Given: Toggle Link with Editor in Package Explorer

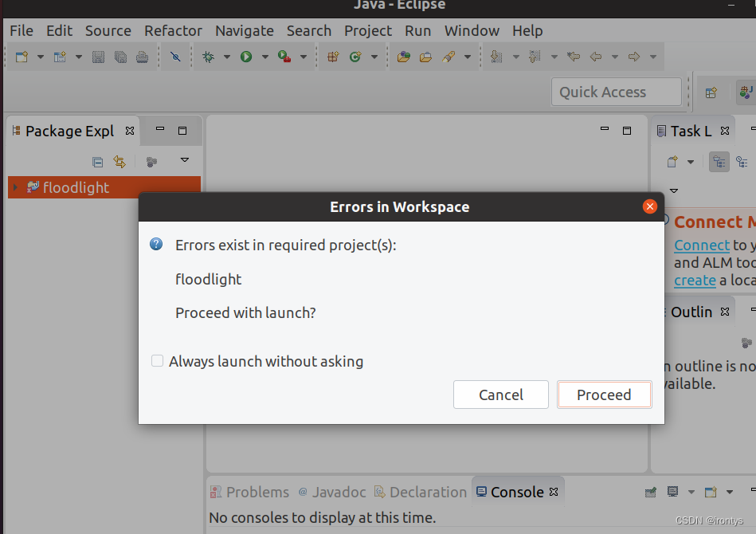Looking at the screenshot, I should click(x=119, y=162).
